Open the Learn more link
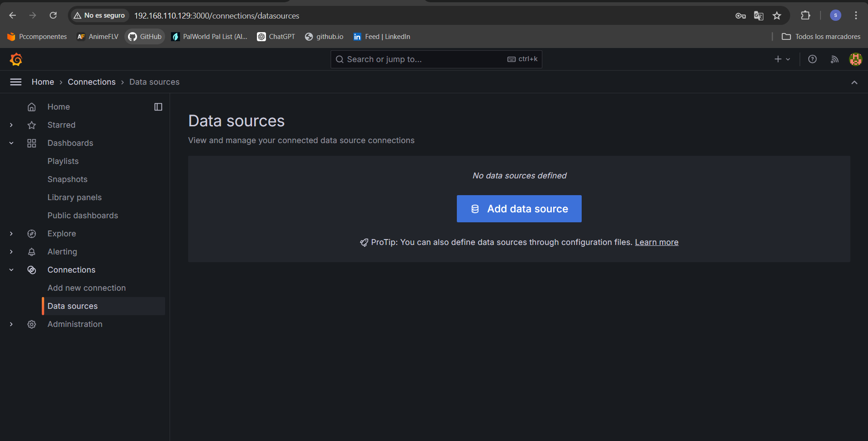The height and width of the screenshot is (441, 868). 656,242
